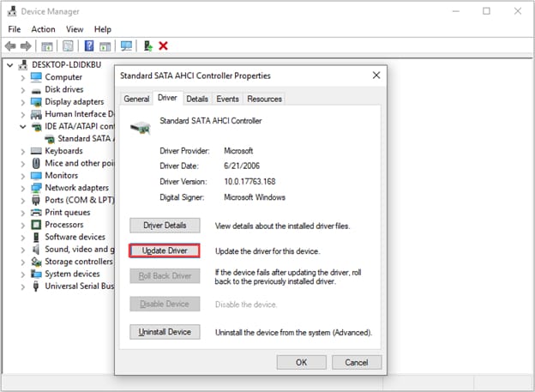535x392 pixels.
Task: Click the update device driver toolbar icon
Action: click(x=147, y=45)
